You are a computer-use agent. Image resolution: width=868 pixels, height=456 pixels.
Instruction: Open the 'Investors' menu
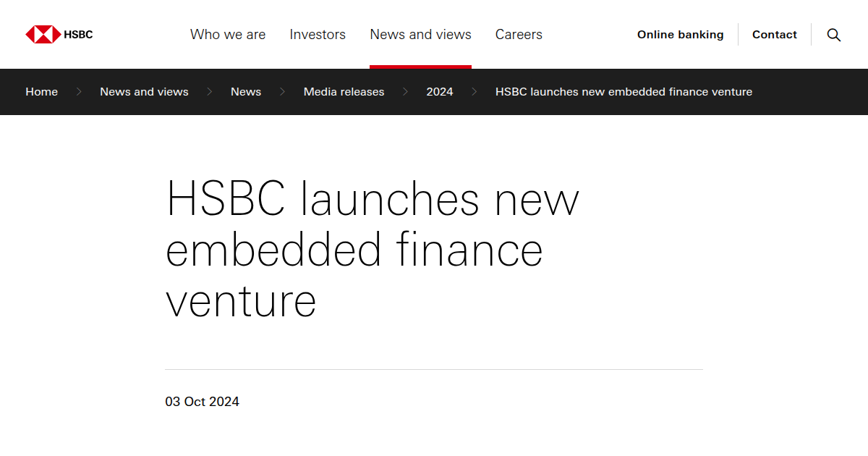(x=318, y=34)
